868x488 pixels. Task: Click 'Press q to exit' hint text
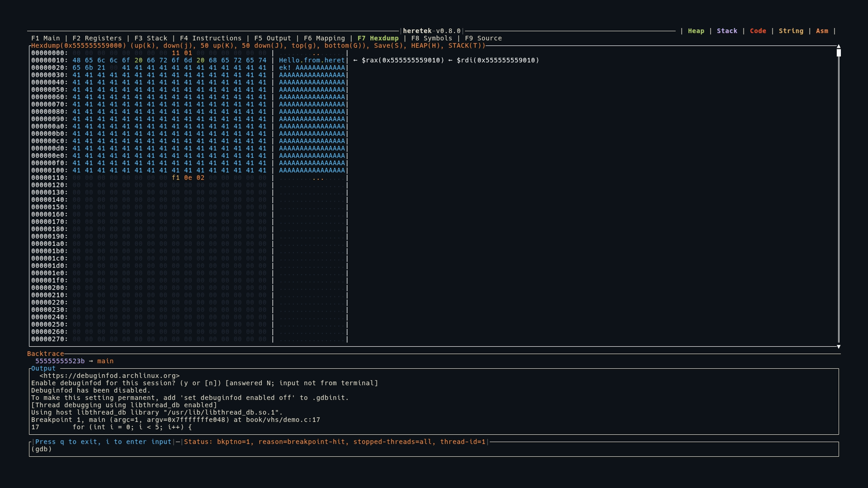(x=103, y=442)
